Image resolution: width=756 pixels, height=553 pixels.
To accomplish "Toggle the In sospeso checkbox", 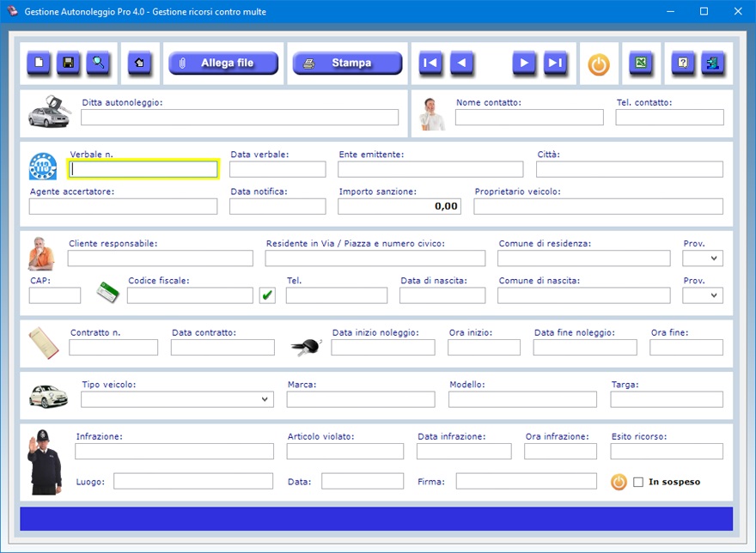I will 637,482.
